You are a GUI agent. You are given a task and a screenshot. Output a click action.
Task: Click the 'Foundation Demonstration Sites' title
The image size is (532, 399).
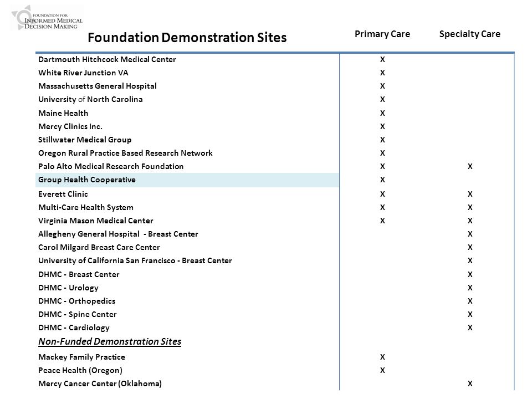[187, 37]
